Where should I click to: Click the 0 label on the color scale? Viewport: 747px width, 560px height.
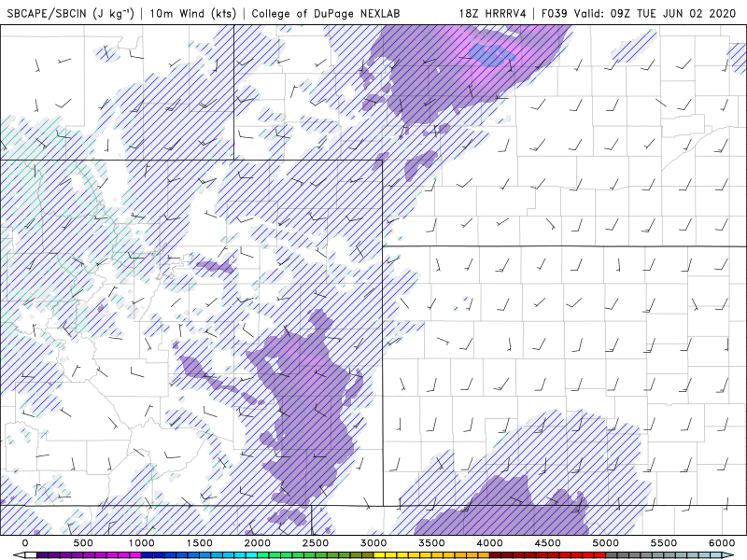tap(25, 543)
